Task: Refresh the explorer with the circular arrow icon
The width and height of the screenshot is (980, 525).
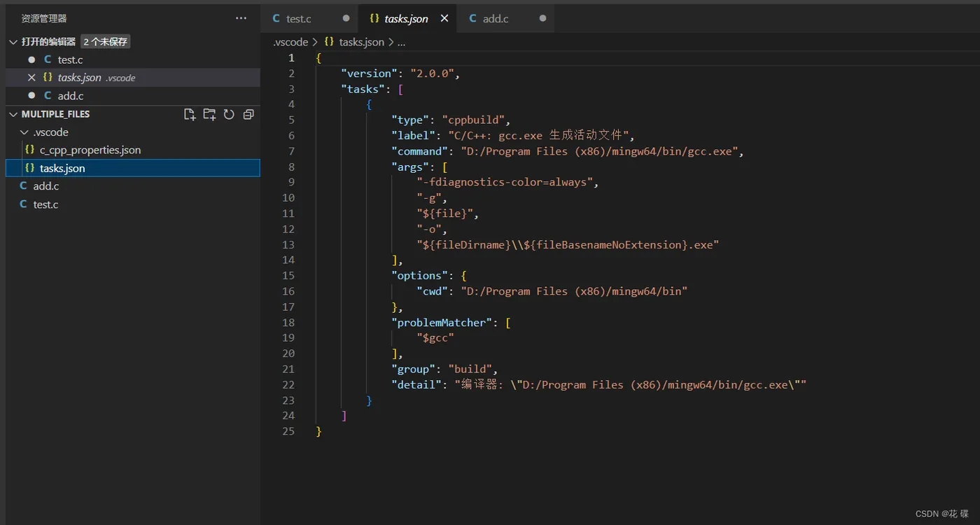Action: 229,114
